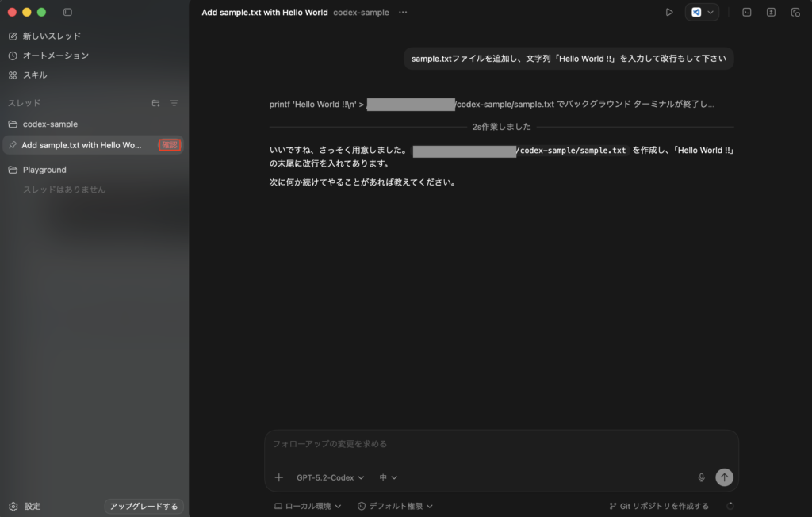The width and height of the screenshot is (812, 517).
Task: Open the デフォルト権限 permissions dropdown
Action: point(395,506)
